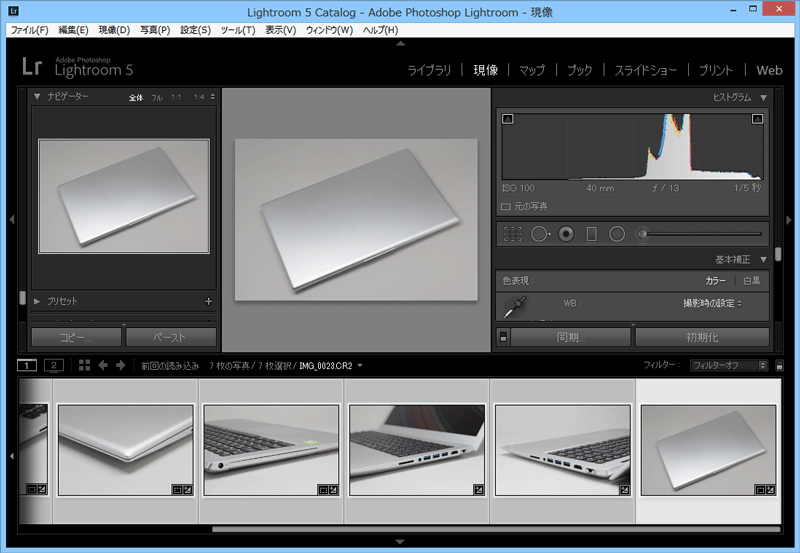Toggle the highlight clipping indicator in histogram
The width and height of the screenshot is (800, 553).
click(757, 119)
